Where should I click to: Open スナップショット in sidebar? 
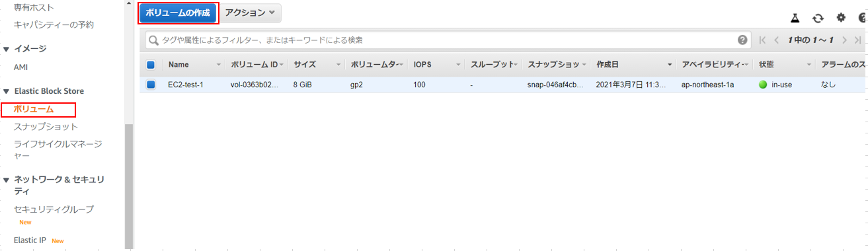point(46,127)
